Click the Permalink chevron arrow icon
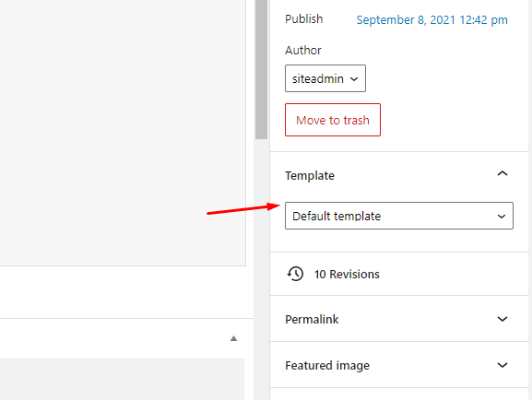 click(x=502, y=319)
